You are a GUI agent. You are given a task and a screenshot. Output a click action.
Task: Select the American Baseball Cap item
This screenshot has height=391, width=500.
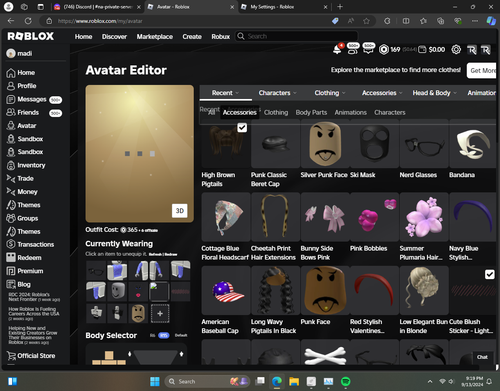tap(226, 291)
